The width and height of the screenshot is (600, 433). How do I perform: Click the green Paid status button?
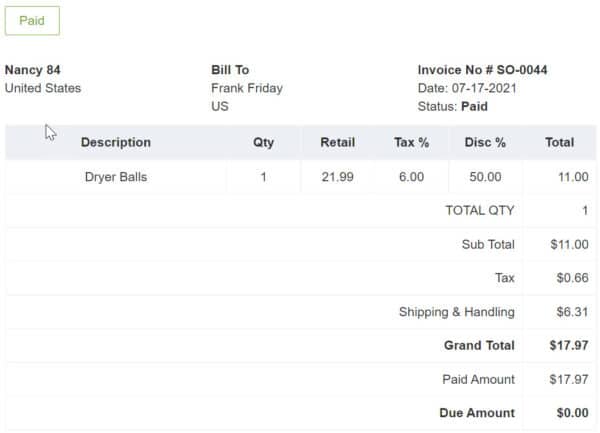(x=32, y=21)
